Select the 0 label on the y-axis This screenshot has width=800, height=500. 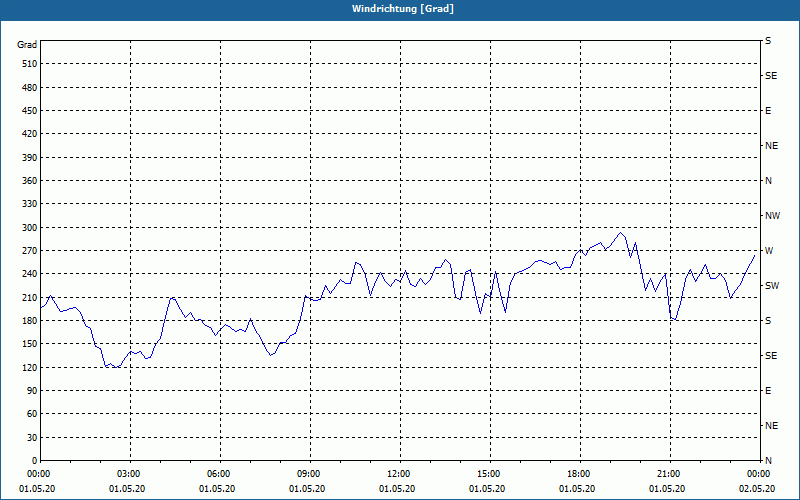[35, 461]
